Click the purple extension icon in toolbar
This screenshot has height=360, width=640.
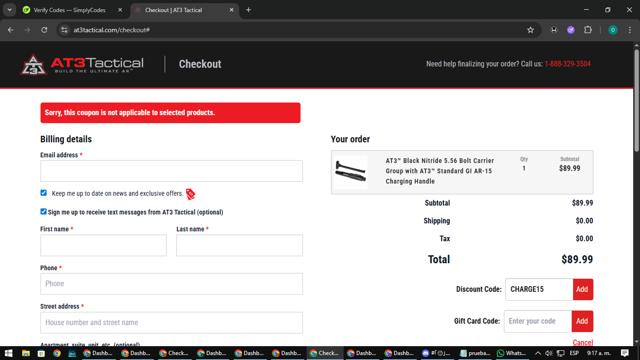[x=571, y=30]
